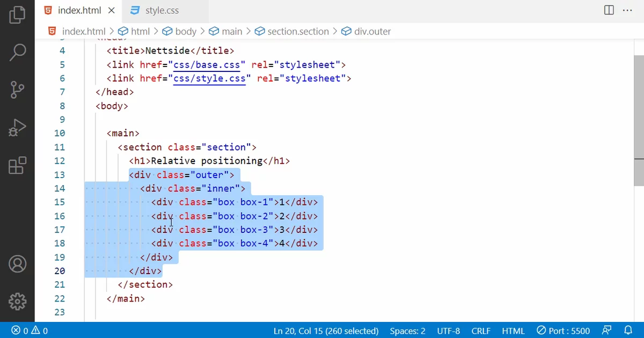Open the Extensions view
Screen dimensions: 644x338
coord(17,166)
